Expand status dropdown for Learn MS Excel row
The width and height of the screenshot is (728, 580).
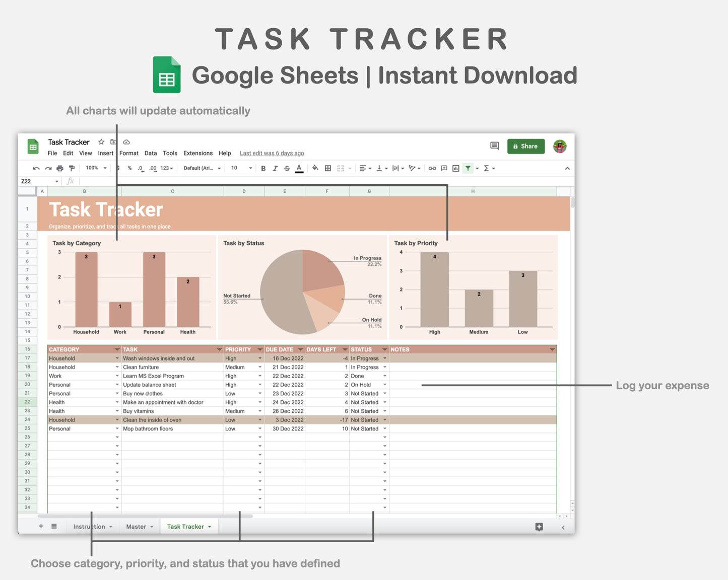(385, 376)
